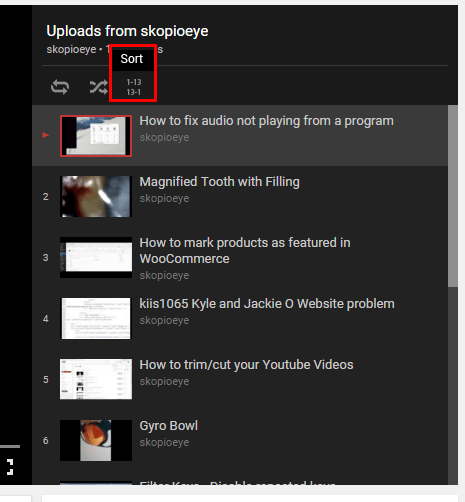Open How to mark products as featured in WooCommerce

point(245,251)
